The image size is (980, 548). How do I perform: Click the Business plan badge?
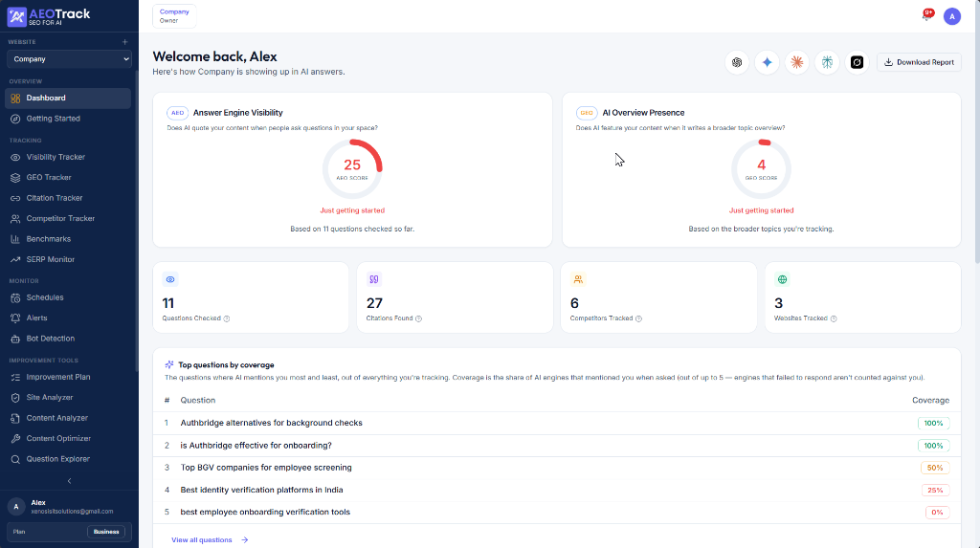tap(106, 532)
